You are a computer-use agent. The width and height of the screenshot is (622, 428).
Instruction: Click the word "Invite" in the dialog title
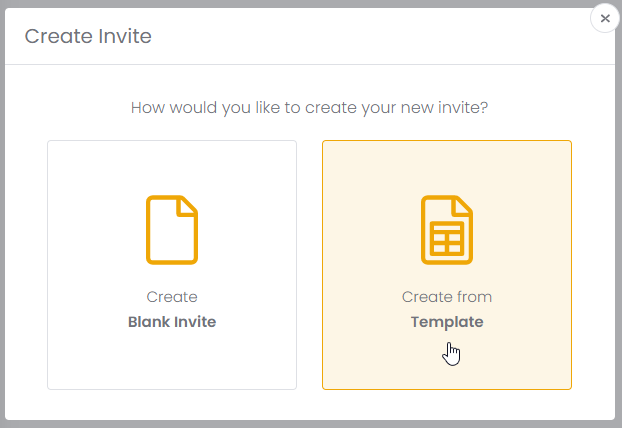(x=125, y=37)
